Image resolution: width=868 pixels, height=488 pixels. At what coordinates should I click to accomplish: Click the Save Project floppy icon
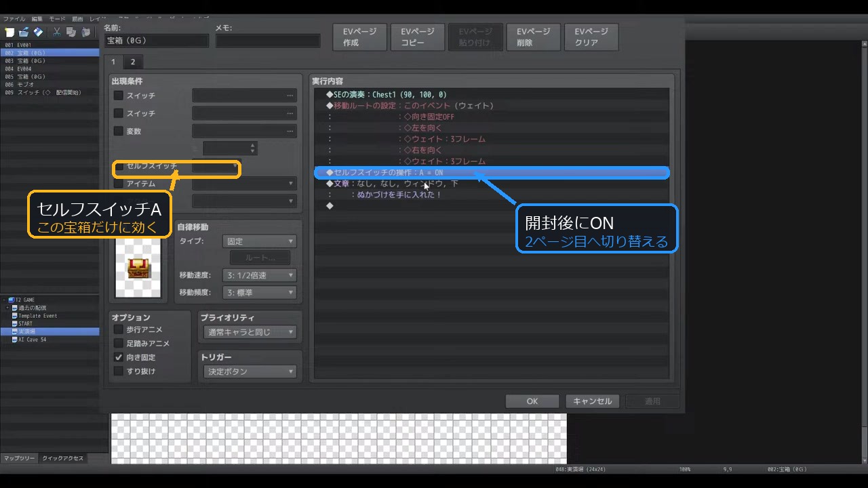(38, 32)
